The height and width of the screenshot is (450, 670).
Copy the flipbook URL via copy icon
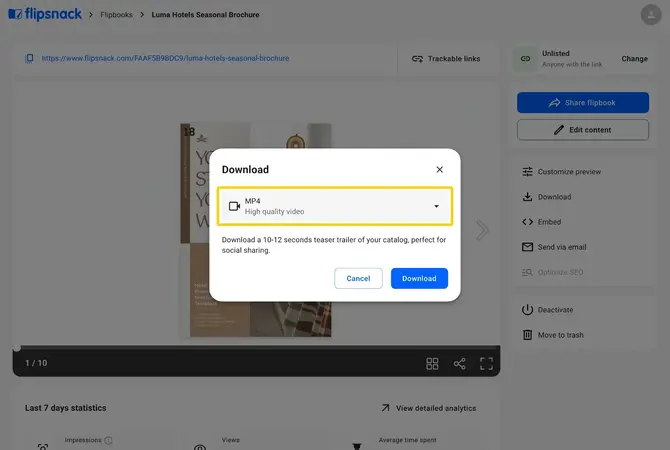pyautogui.click(x=29, y=58)
